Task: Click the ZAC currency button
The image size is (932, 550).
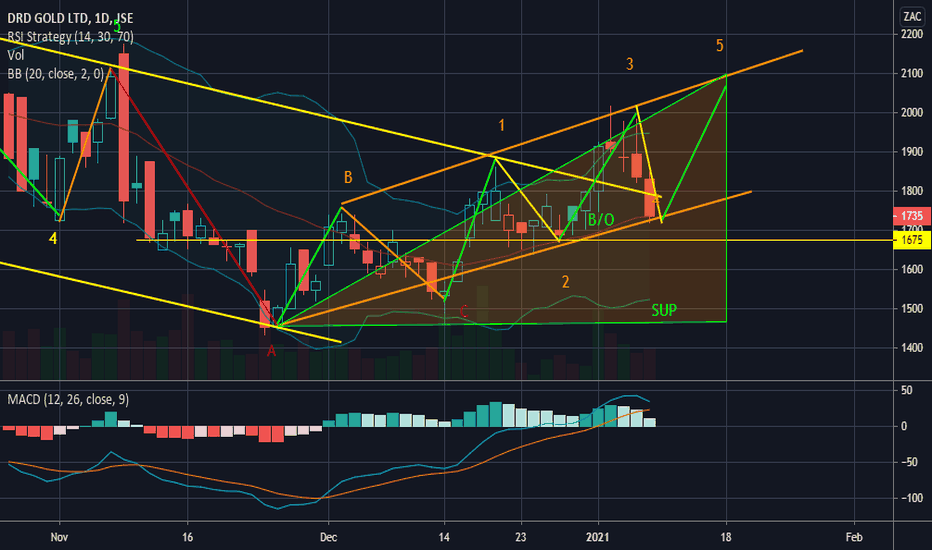Action: [x=912, y=16]
